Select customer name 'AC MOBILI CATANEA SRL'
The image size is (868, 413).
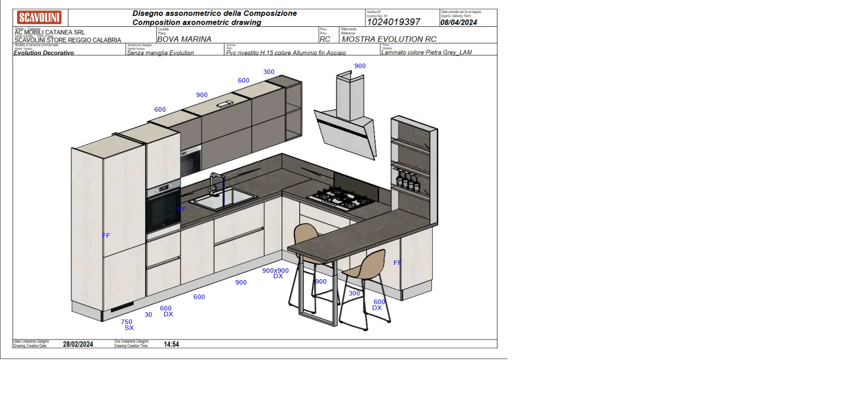(x=50, y=33)
